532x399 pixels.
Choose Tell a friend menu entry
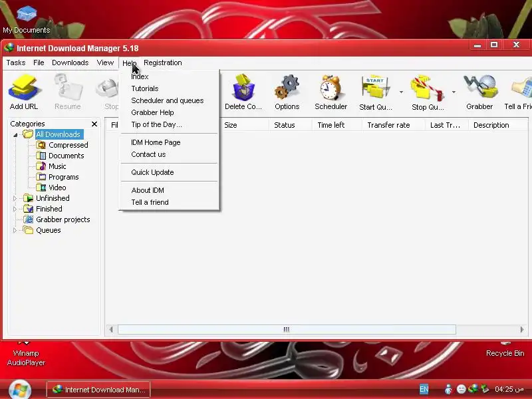point(170,202)
